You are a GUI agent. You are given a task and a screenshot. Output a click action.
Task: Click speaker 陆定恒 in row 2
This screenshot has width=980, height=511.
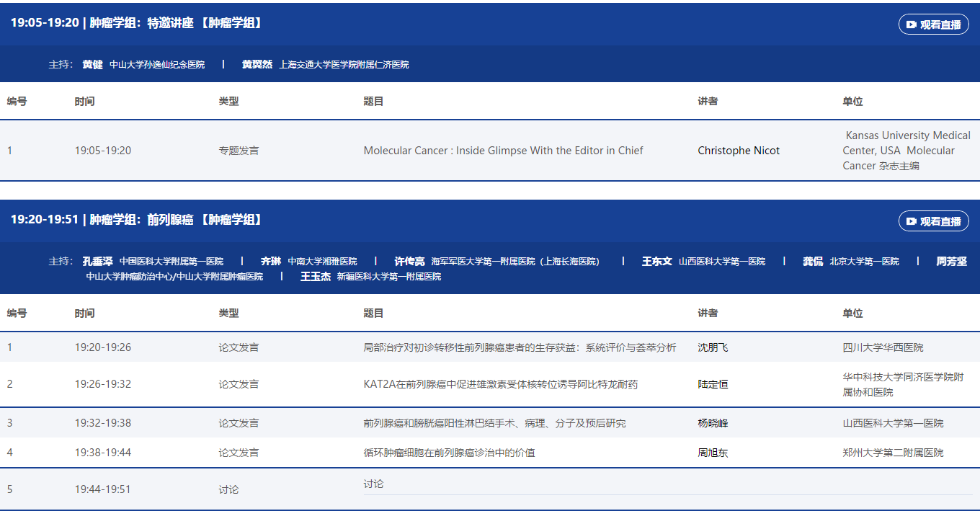pyautogui.click(x=713, y=384)
